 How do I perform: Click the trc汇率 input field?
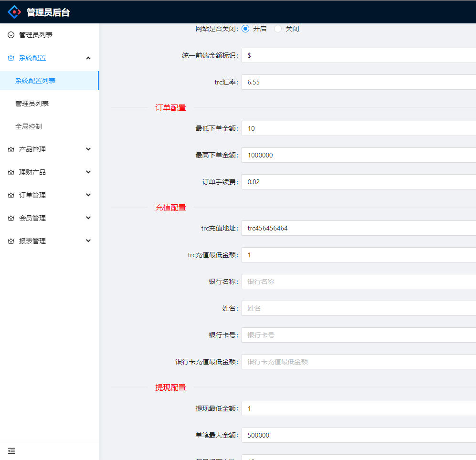pos(358,82)
